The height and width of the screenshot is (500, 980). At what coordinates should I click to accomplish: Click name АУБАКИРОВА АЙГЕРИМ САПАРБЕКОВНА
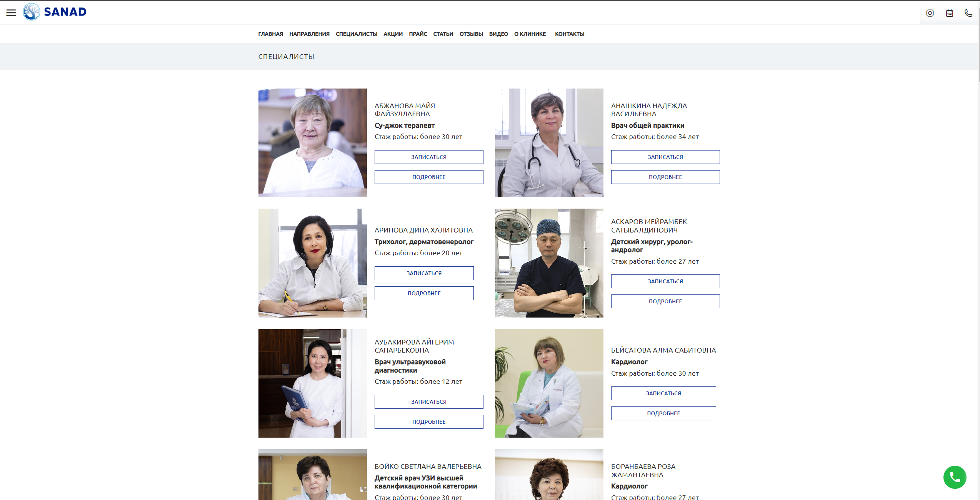(414, 346)
